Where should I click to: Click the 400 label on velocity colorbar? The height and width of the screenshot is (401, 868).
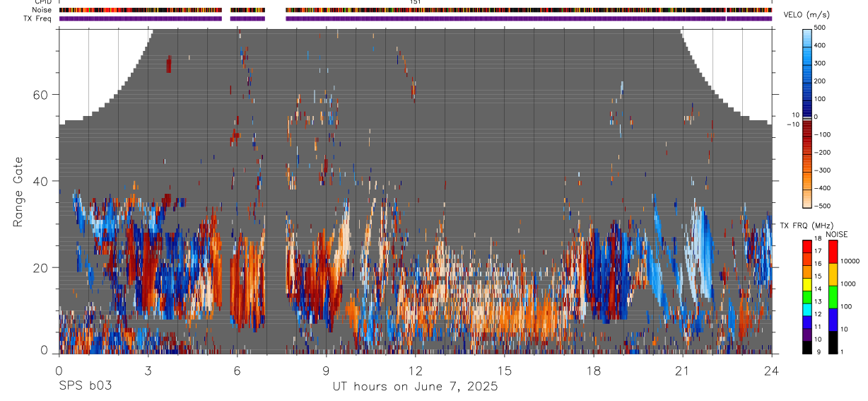[820, 45]
